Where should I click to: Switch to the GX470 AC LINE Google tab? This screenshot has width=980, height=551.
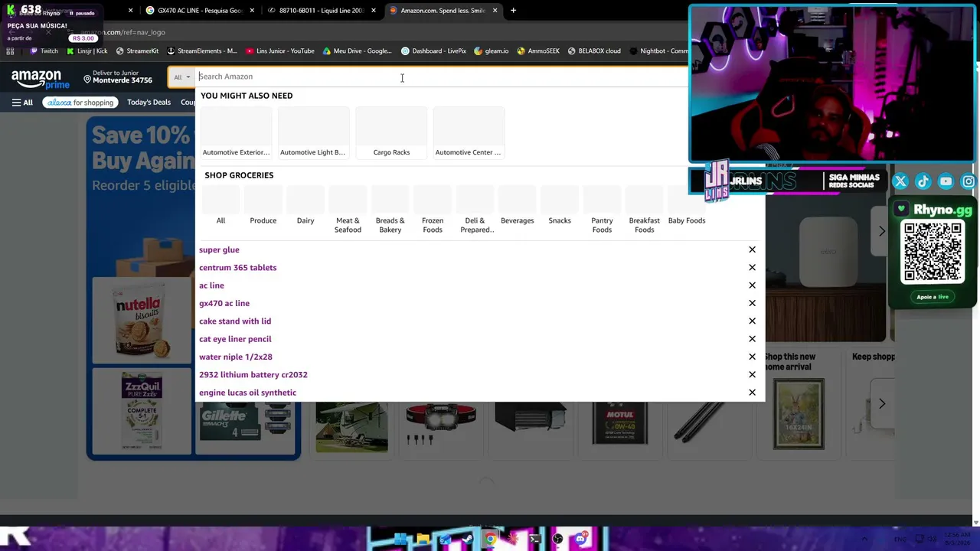(199, 11)
